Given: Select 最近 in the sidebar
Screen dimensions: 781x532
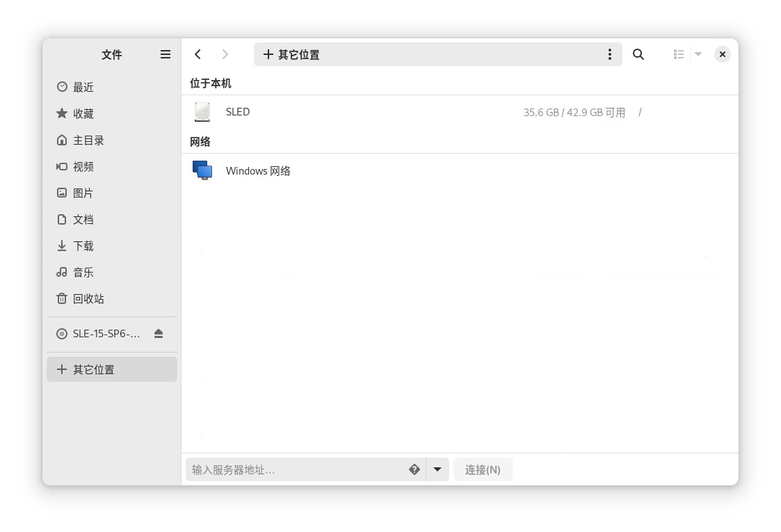Looking at the screenshot, I should [83, 87].
